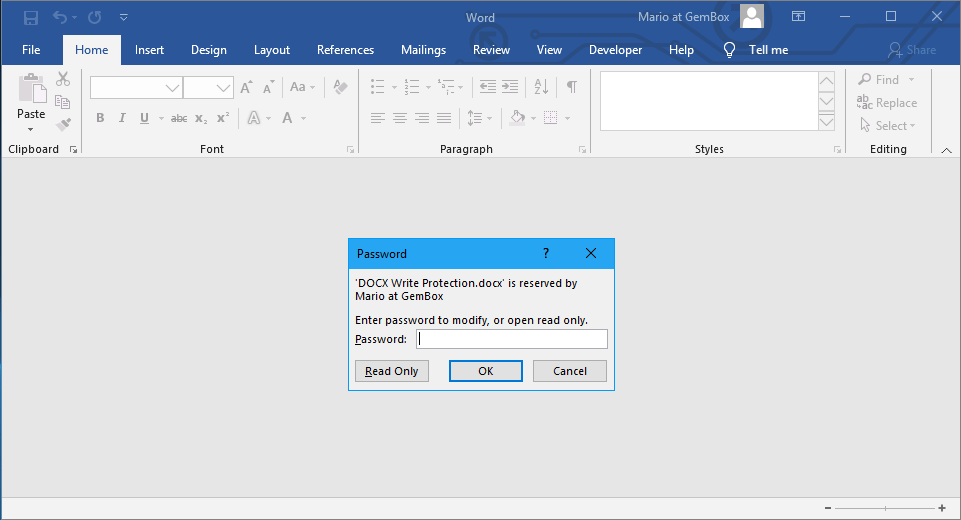Screen dimensions: 961x520
Task: Click the Format Painter brush icon
Action: click(x=64, y=125)
